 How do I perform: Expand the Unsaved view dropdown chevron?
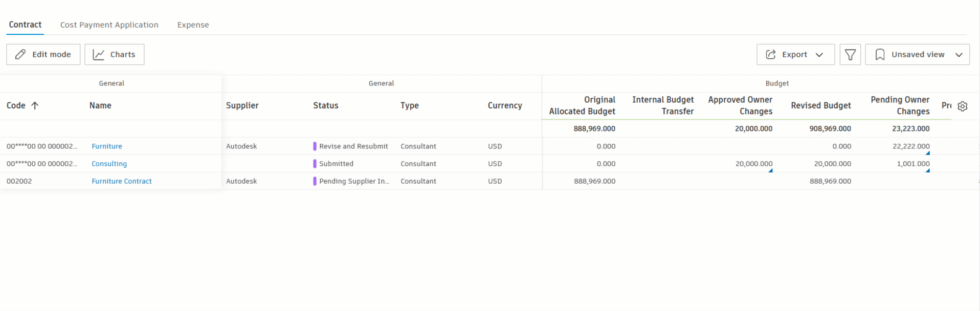[959, 55]
